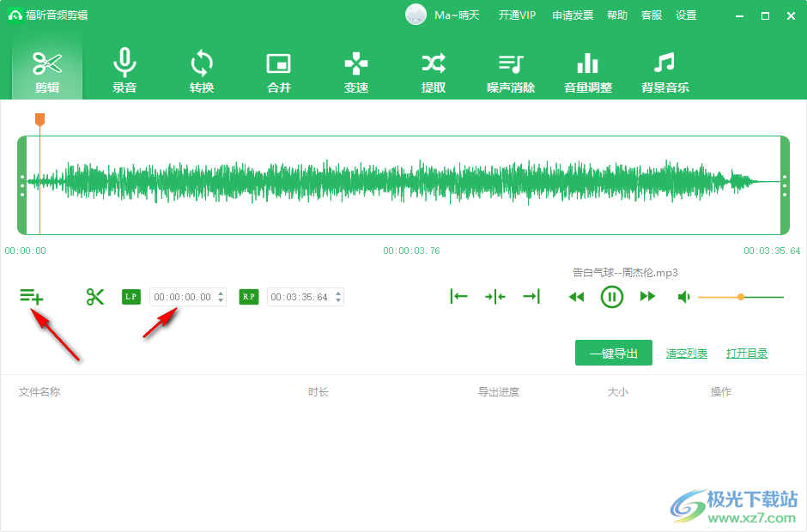Image resolution: width=807 pixels, height=532 pixels.
Task: Open the 背景音乐 background music tab
Action: [665, 72]
